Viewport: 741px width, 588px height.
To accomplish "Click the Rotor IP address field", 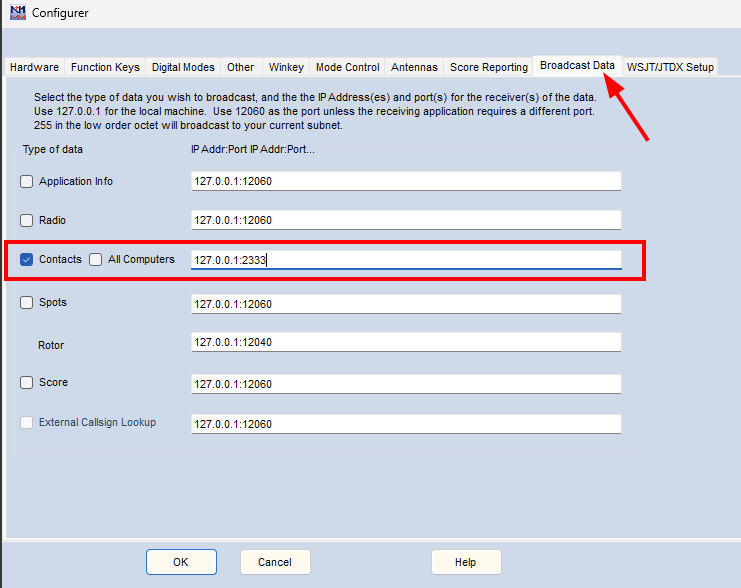I will pyautogui.click(x=405, y=342).
